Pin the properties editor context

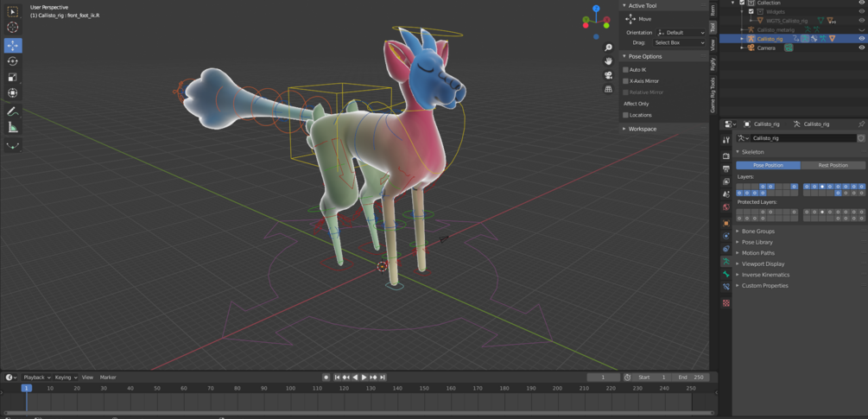click(861, 124)
